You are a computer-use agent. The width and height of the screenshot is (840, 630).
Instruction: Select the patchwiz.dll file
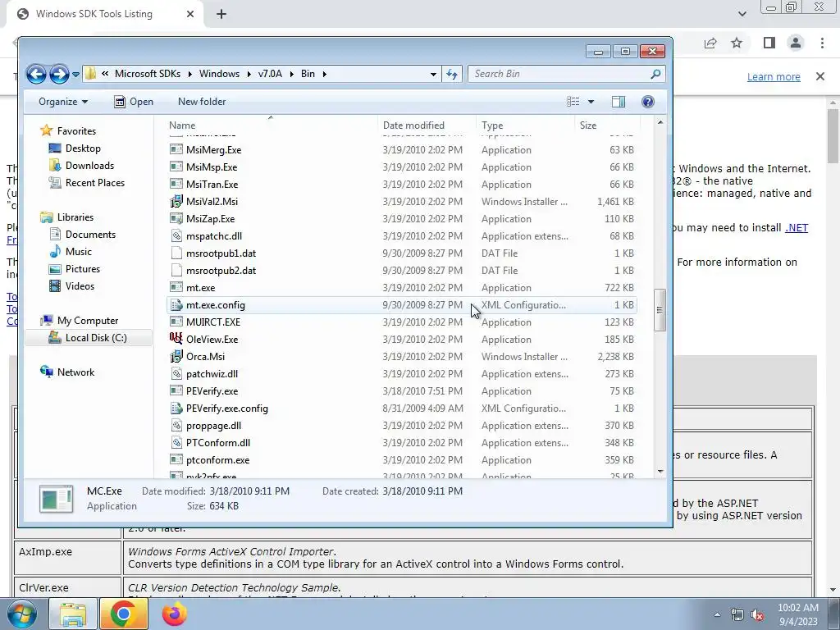(212, 374)
